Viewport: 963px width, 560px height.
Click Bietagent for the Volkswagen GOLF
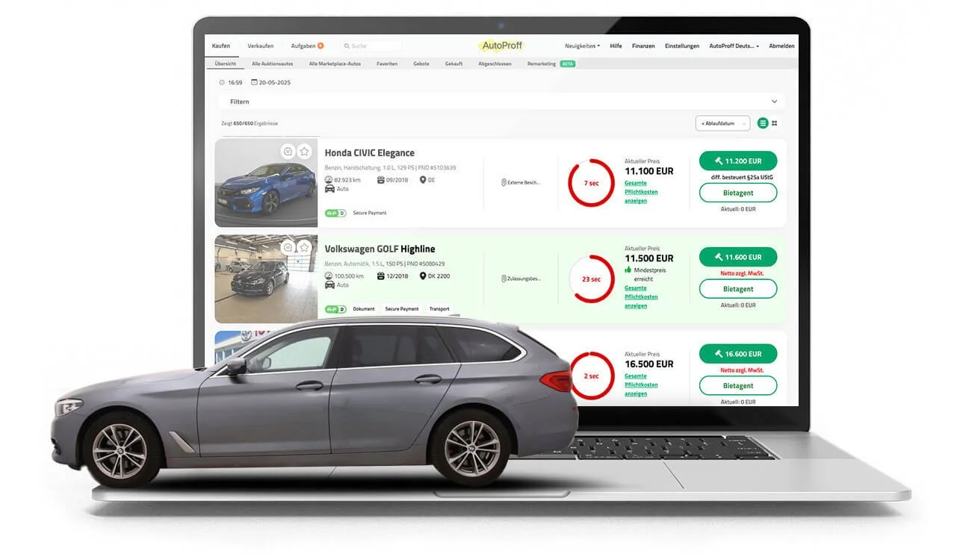point(738,289)
